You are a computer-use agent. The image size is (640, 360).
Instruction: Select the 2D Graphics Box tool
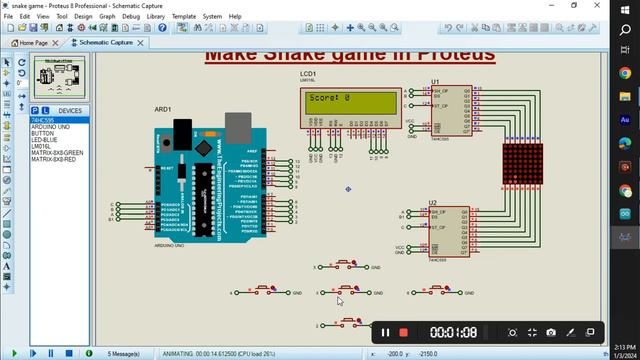pos(7,224)
